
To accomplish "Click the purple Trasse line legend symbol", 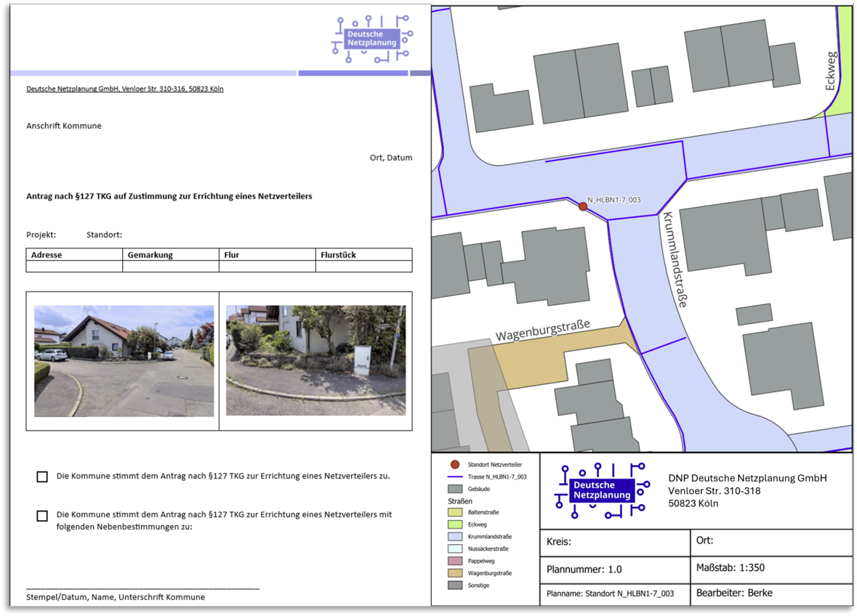I will [455, 477].
